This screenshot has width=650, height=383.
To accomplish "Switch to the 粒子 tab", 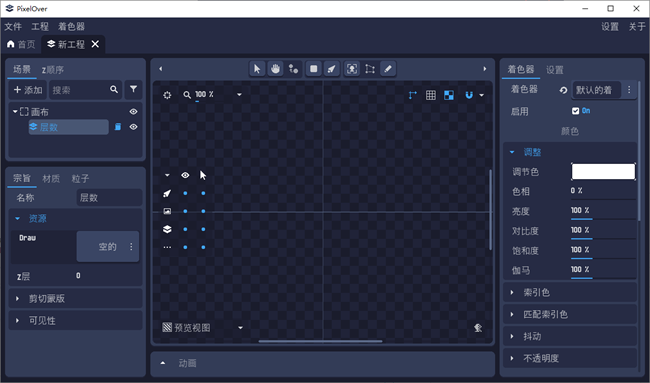I will (x=80, y=179).
